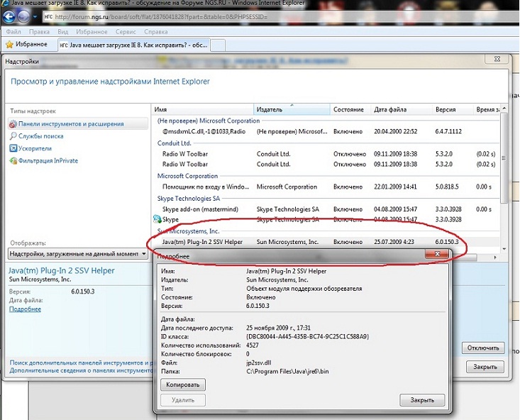Viewport: 520px width, 420px height.
Task: Select Службы поиска add-on type
Action: point(41,136)
